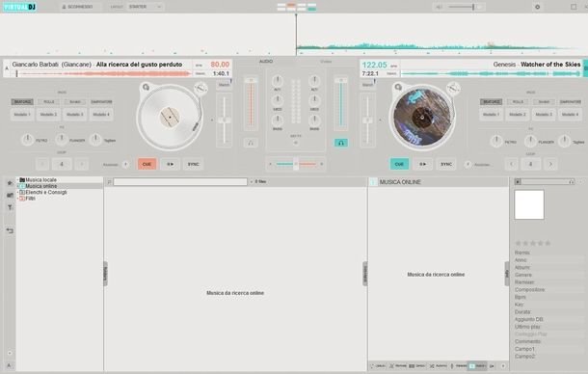Click the crossfader handle
Screen dimensions: 588x374
point(296,164)
